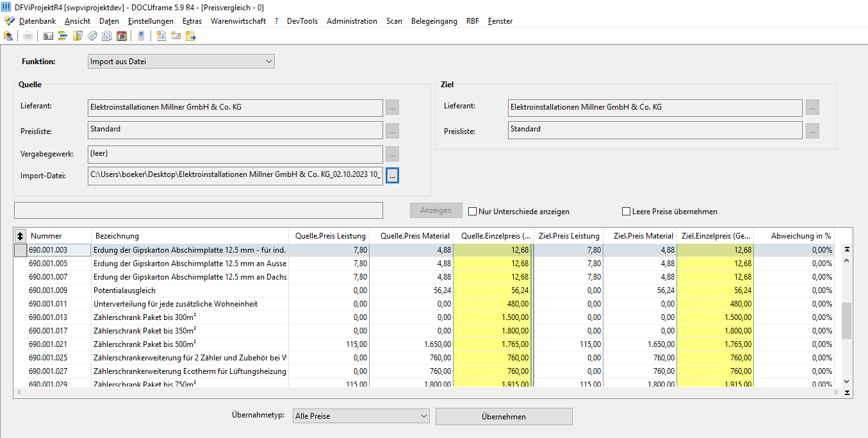Viewport: 868px width, 438px height.
Task: Click the empty filter field left of Anzeigen
Action: click(199, 210)
